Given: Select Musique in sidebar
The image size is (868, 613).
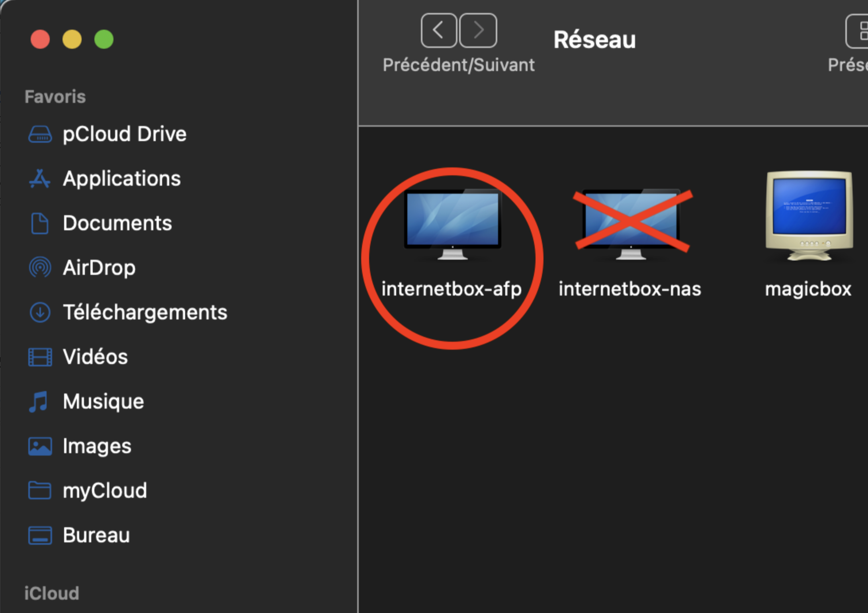Looking at the screenshot, I should click(103, 402).
